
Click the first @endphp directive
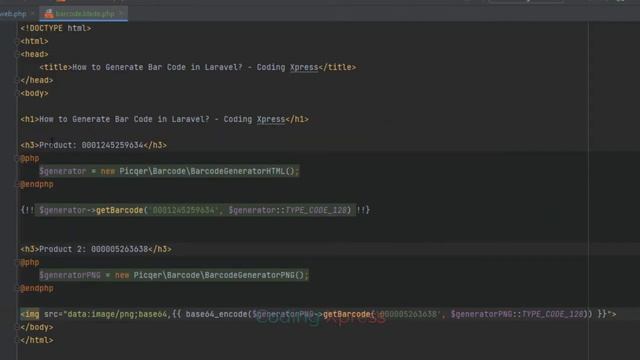click(37, 184)
